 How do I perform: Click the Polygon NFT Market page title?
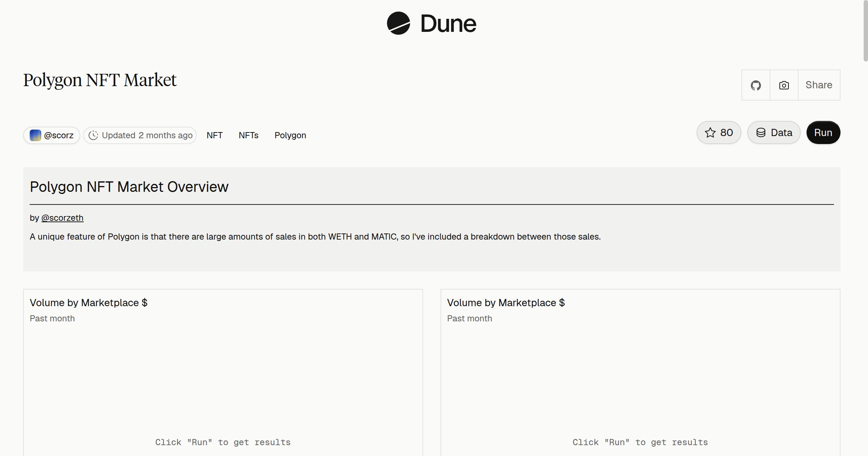click(x=100, y=80)
